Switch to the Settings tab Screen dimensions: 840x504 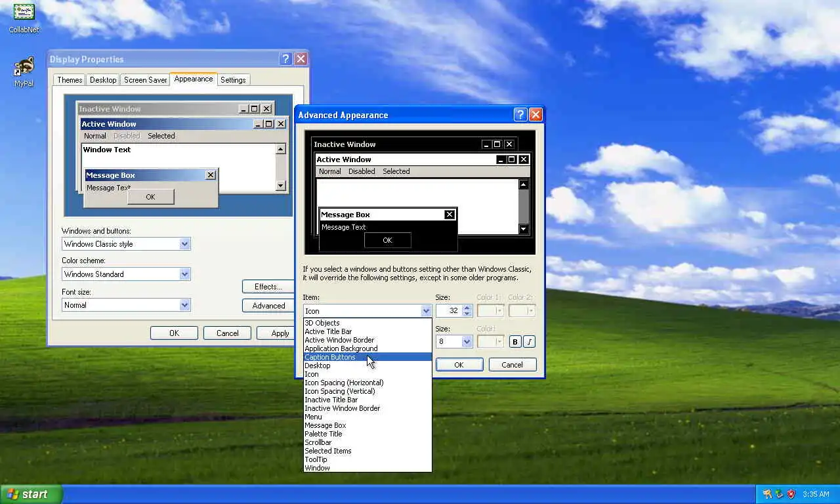click(233, 80)
